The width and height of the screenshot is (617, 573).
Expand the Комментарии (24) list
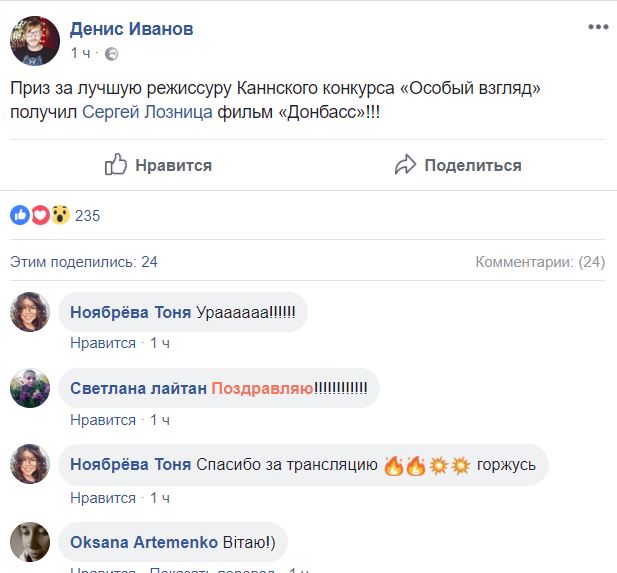pos(540,262)
